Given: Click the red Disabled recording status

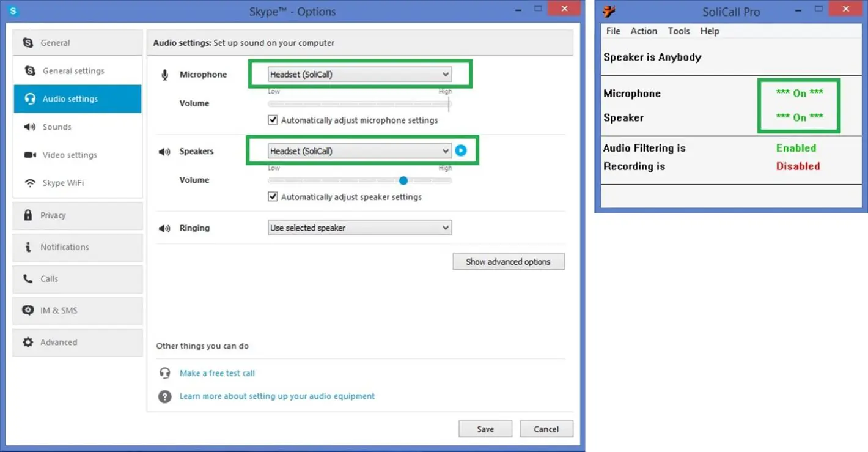Looking at the screenshot, I should tap(798, 166).
